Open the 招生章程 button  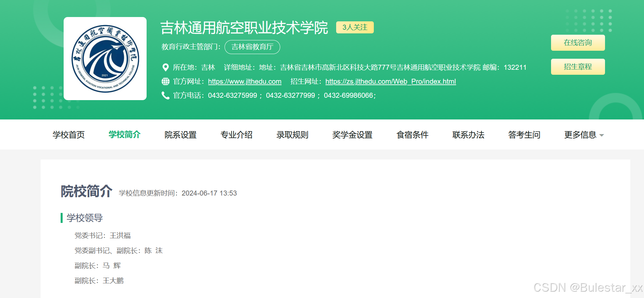tap(578, 67)
